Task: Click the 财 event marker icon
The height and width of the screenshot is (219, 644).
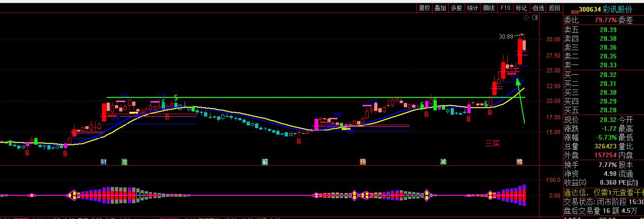Action: coord(104,162)
